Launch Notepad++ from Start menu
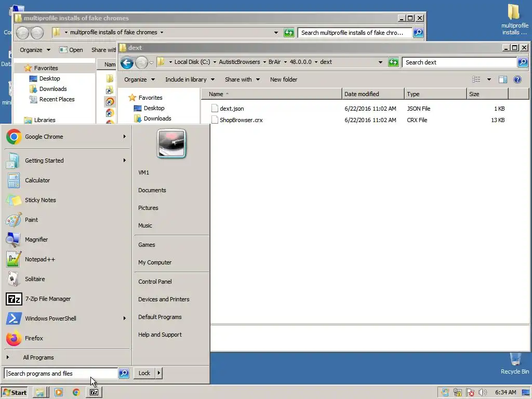 click(x=67, y=259)
